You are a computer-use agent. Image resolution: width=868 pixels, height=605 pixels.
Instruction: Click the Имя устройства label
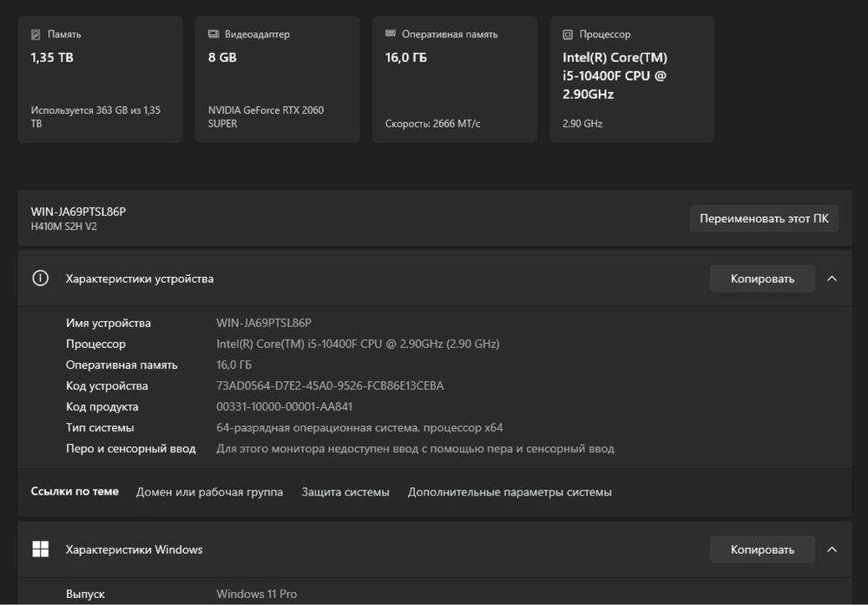(x=108, y=323)
